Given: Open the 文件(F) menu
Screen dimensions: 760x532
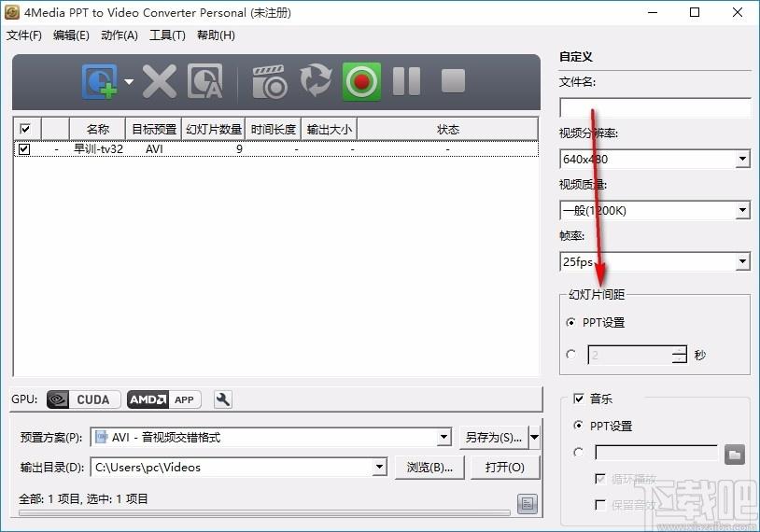Looking at the screenshot, I should point(23,35).
